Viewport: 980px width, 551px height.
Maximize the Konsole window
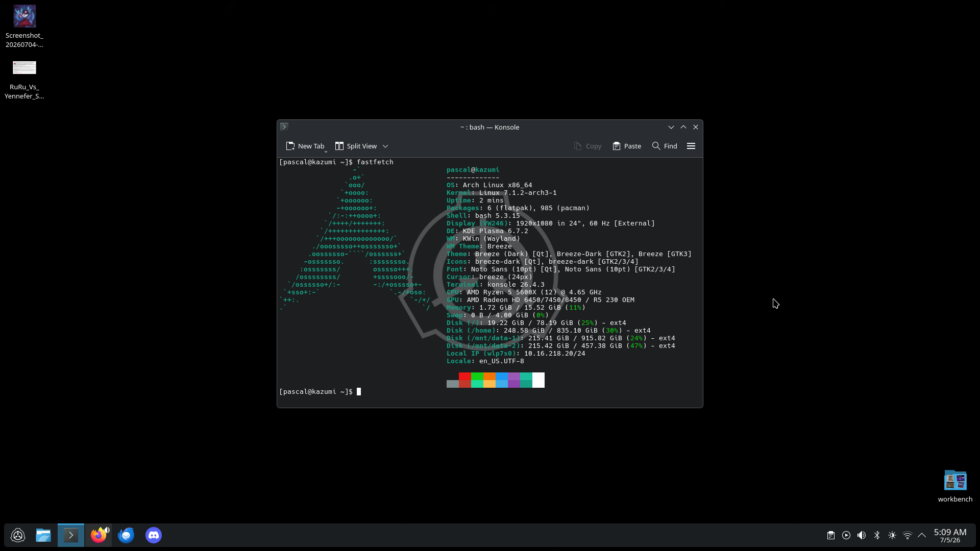point(683,127)
